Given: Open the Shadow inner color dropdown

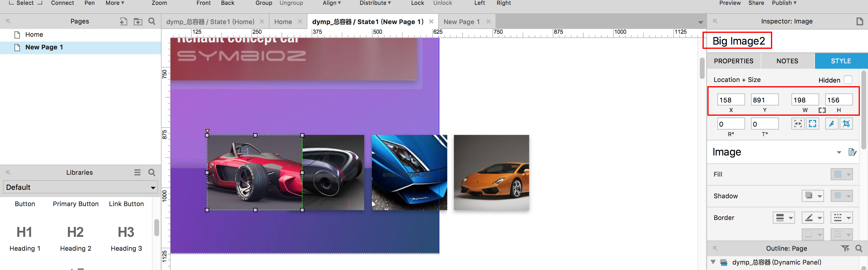Looking at the screenshot, I should 841,196.
